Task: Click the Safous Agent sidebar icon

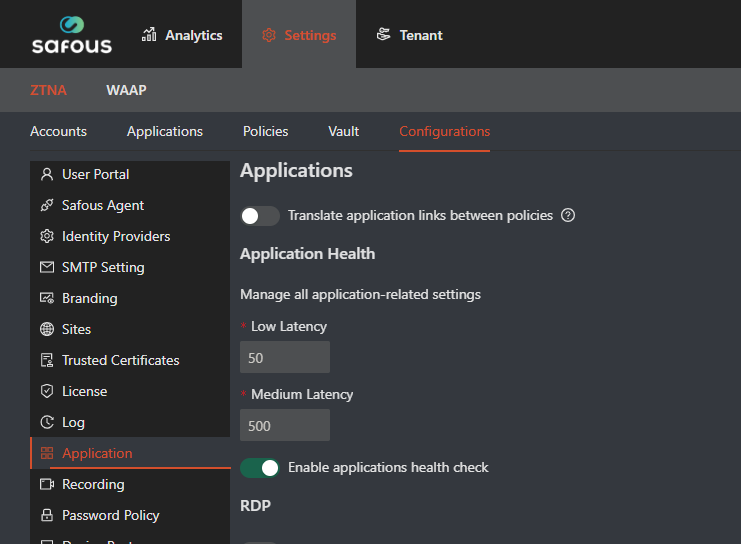Action: coord(46,205)
